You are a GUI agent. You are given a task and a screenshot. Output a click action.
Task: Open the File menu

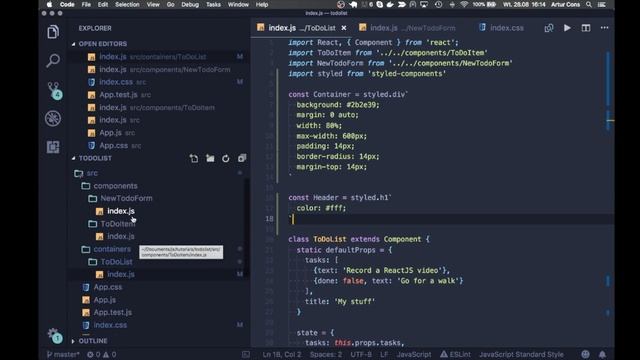click(x=86, y=4)
